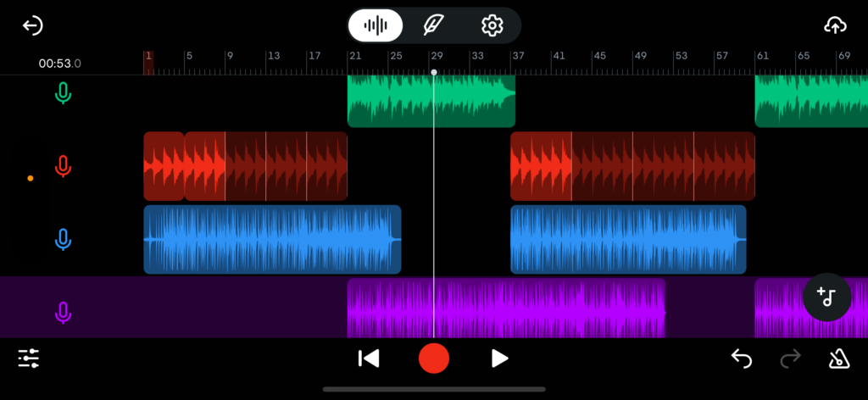Select the blue microphone track
Viewport: 868px width, 400px height.
(x=63, y=240)
